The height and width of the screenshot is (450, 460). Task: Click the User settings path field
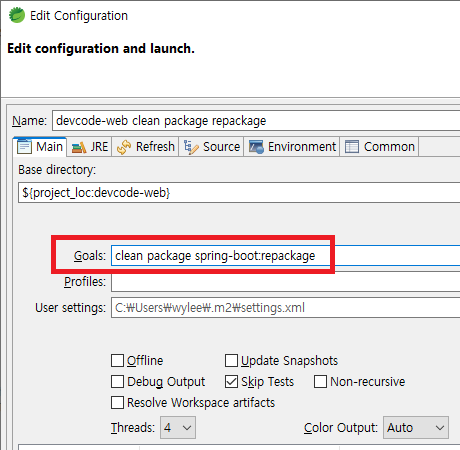[286, 308]
